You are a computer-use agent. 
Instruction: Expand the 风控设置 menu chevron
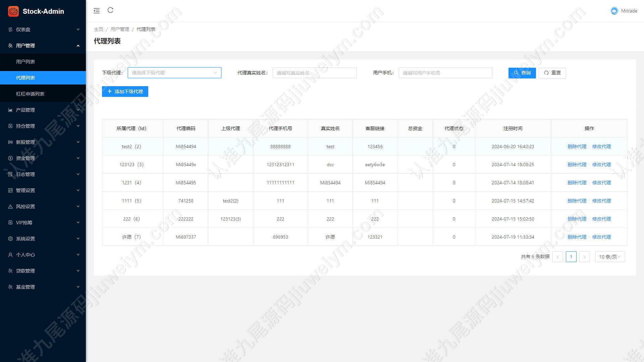[78, 206]
